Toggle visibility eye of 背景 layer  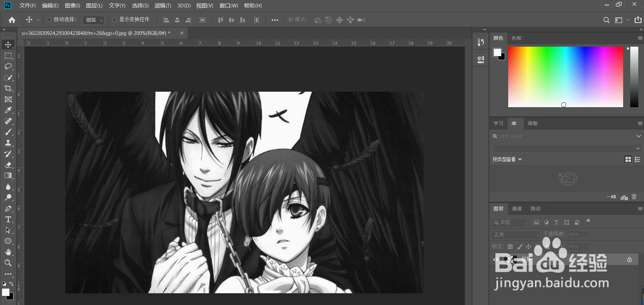pos(496,260)
